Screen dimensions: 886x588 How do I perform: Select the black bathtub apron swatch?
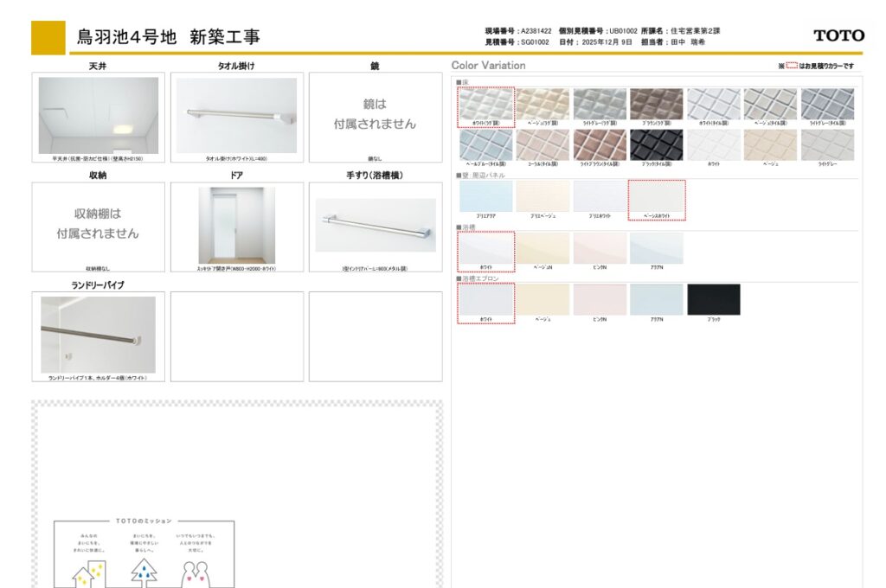click(713, 299)
